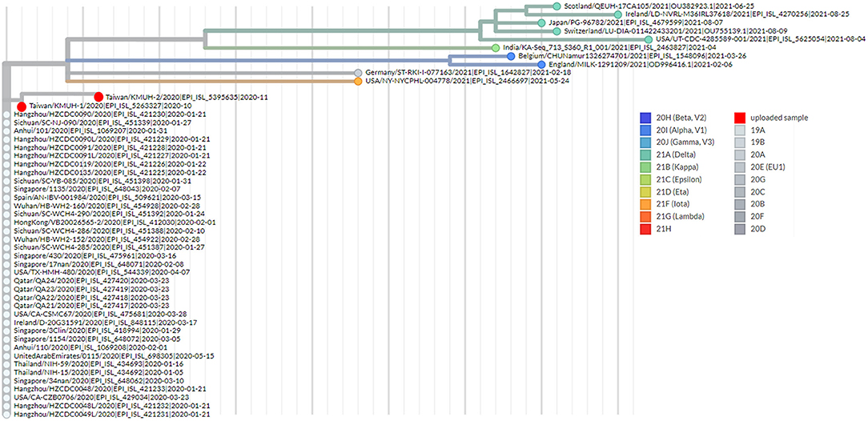Image resolution: width=868 pixels, height=421 pixels.
Task: Click the England/MILK-1291209 Alpha tip node
Action: tap(541, 65)
